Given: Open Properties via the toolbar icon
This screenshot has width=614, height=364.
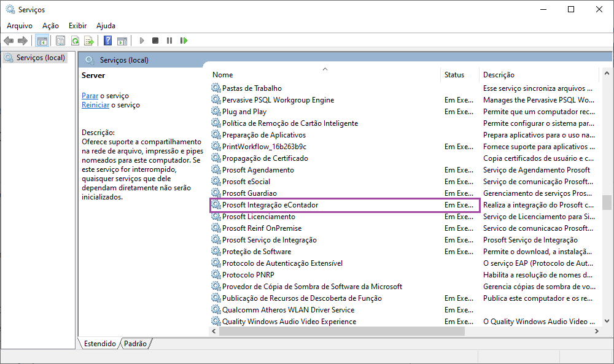Looking at the screenshot, I should tap(60, 41).
